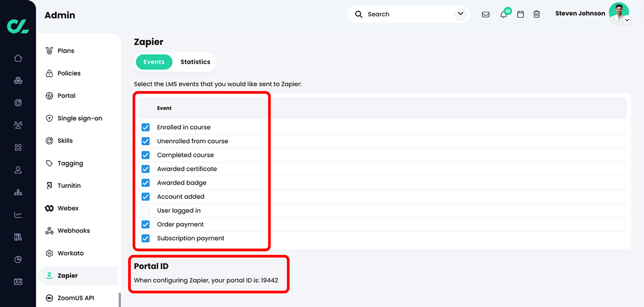Click the ID card icon in left rail
The image size is (644, 307).
point(18,282)
